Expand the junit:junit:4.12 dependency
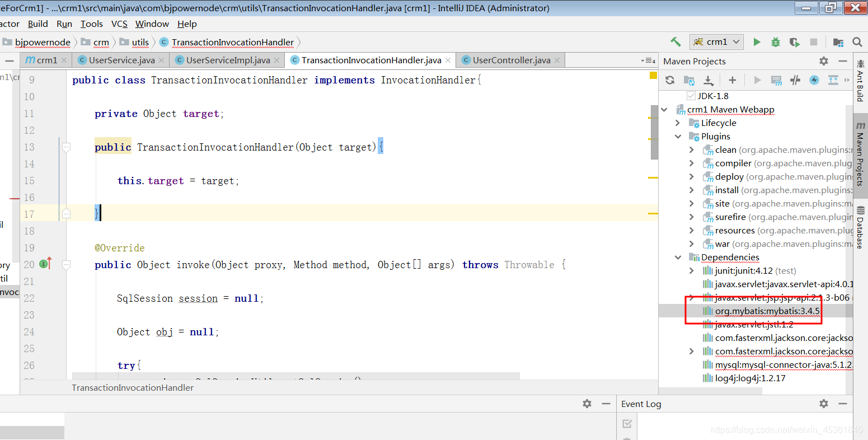Screen dimensions: 868x440 click(692, 271)
